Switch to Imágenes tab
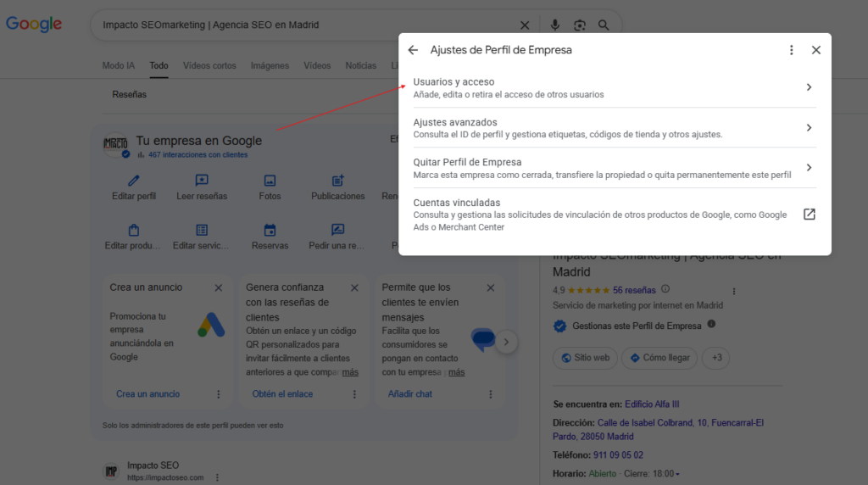868x485 pixels. tap(270, 65)
